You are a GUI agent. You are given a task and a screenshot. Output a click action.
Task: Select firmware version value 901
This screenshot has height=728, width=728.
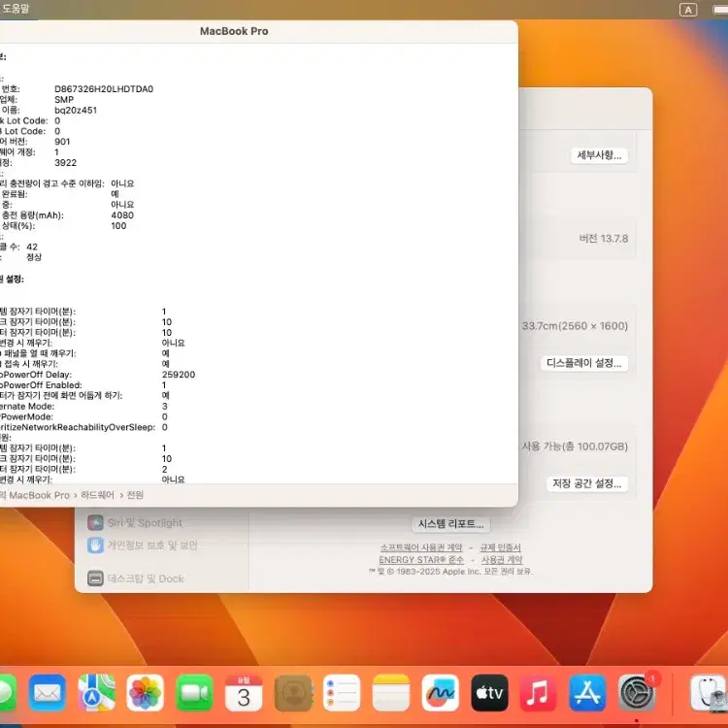coord(62,142)
